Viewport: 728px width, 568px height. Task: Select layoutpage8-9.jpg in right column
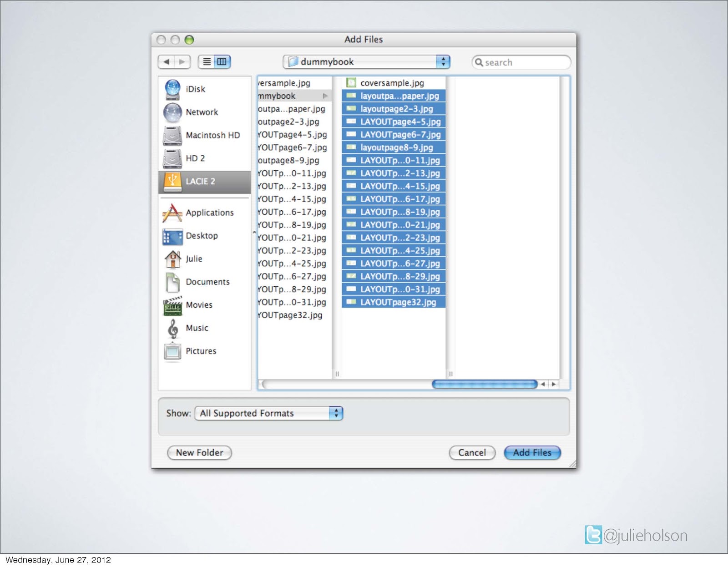tap(394, 147)
